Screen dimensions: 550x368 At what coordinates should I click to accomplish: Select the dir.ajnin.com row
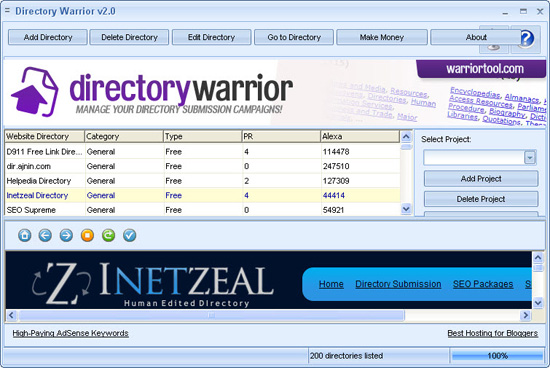202,166
